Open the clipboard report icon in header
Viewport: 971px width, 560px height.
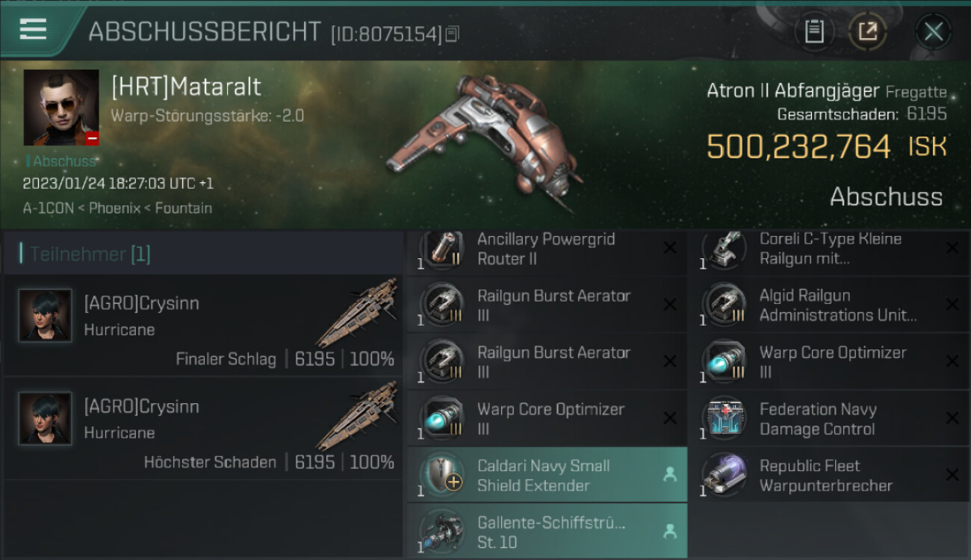tap(814, 31)
